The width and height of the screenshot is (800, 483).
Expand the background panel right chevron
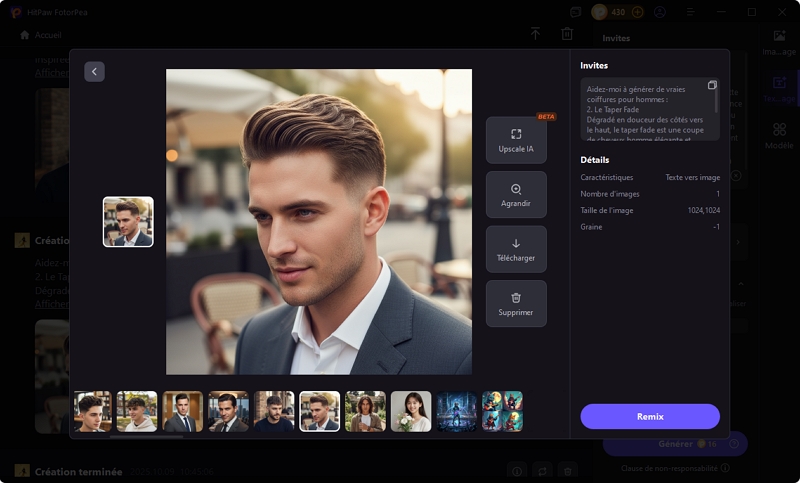pos(738,242)
